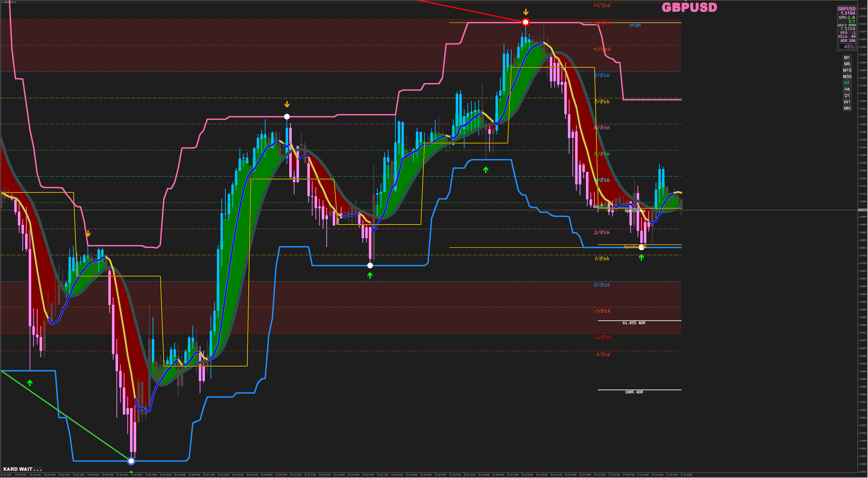Click the blue-ringed circle at chart bottom
The height and width of the screenshot is (478, 868).
click(x=131, y=461)
